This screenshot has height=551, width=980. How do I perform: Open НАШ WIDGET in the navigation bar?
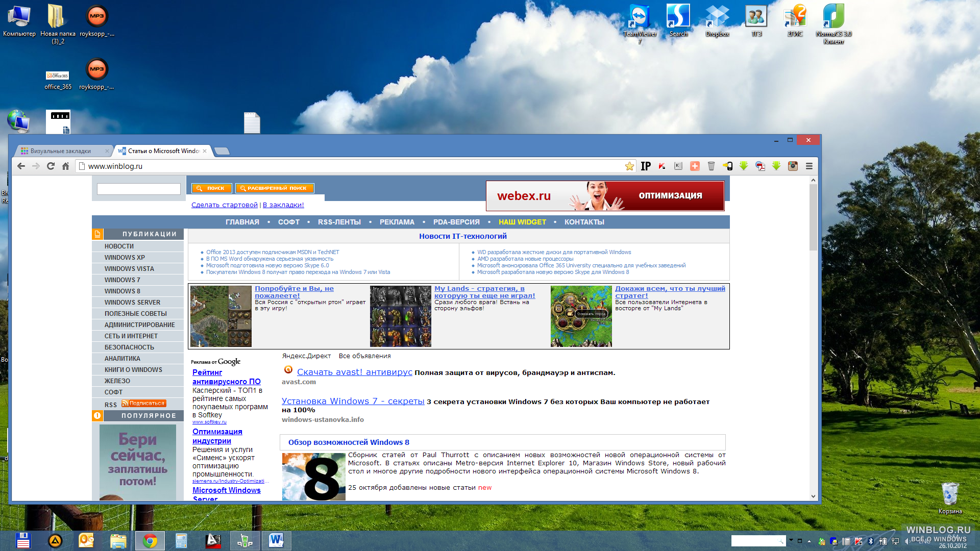(x=522, y=222)
